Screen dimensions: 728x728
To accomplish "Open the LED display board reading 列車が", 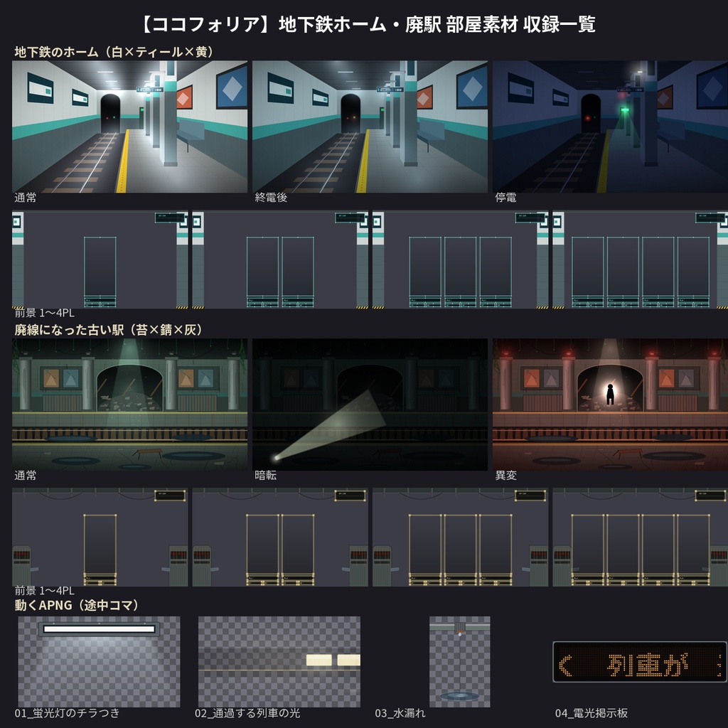I will tap(640, 662).
